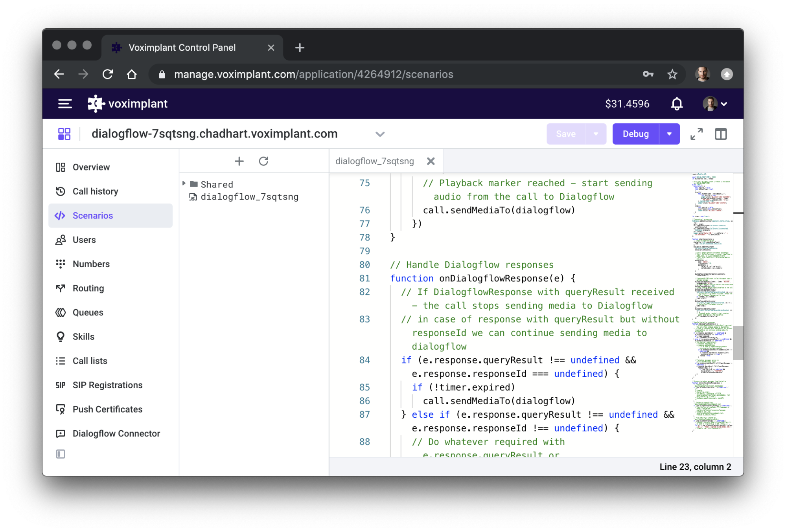Viewport: 786px width, 532px height.
Task: Click the Debug button
Action: click(635, 134)
